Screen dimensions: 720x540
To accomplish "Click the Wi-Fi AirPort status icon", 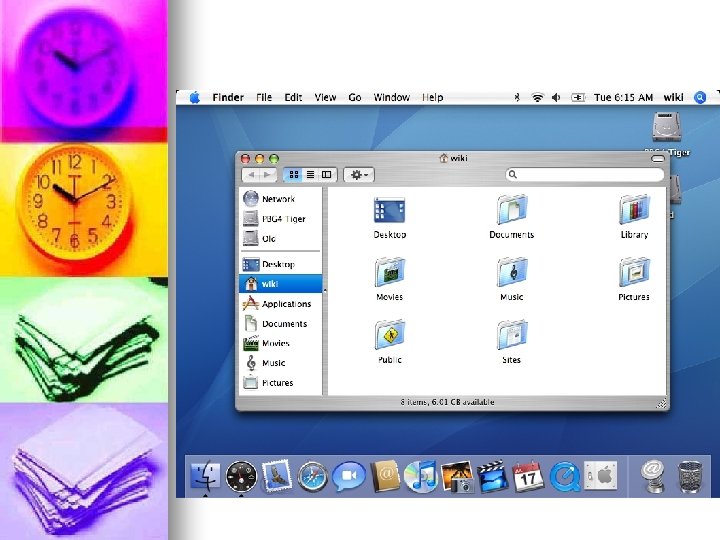I will [537, 97].
